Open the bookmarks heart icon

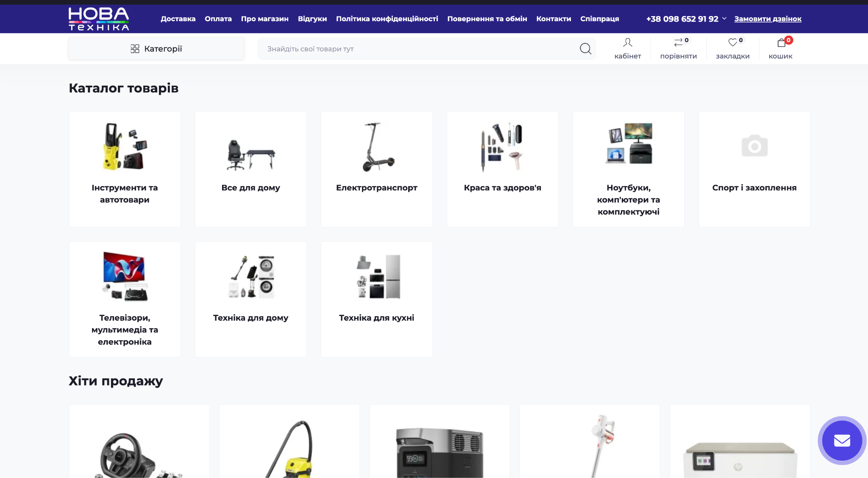[732, 42]
